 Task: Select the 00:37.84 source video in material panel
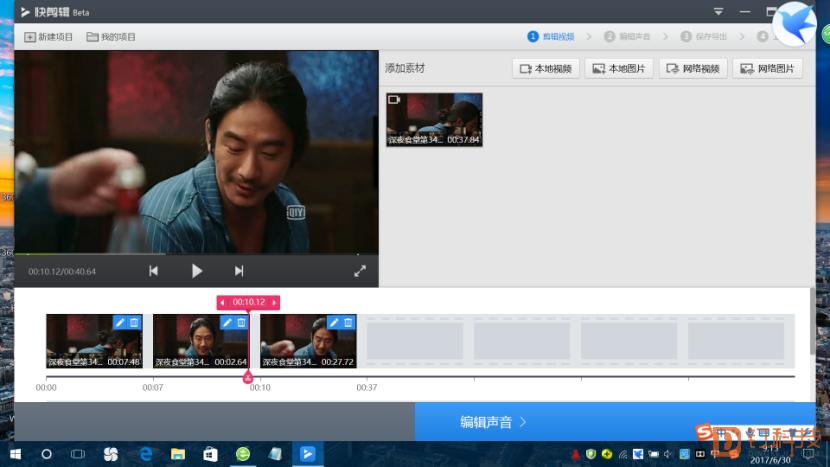pos(434,120)
